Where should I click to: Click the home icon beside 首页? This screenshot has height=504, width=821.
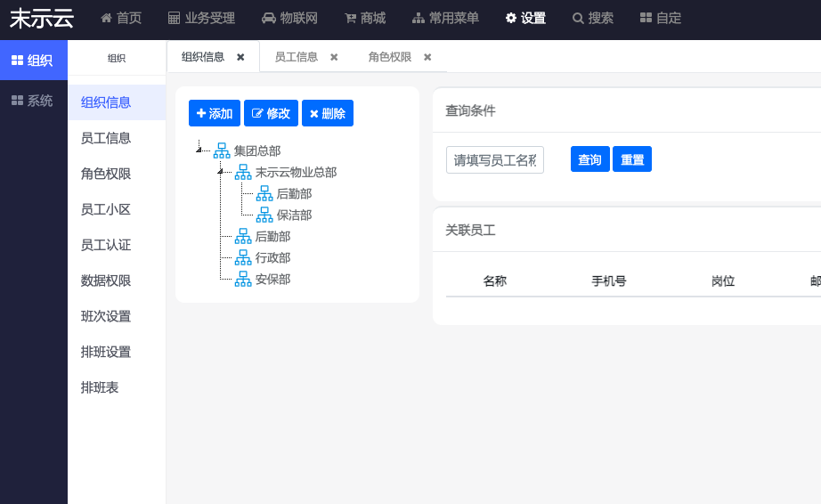coord(106,18)
